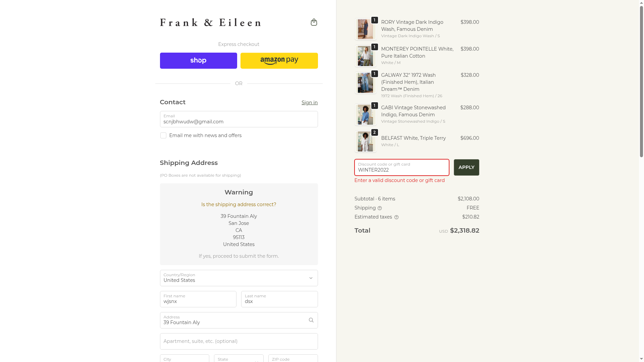Viewport: 644px width, 362px height.
Task: Enable Email me with news and offers
Action: tap(163, 135)
